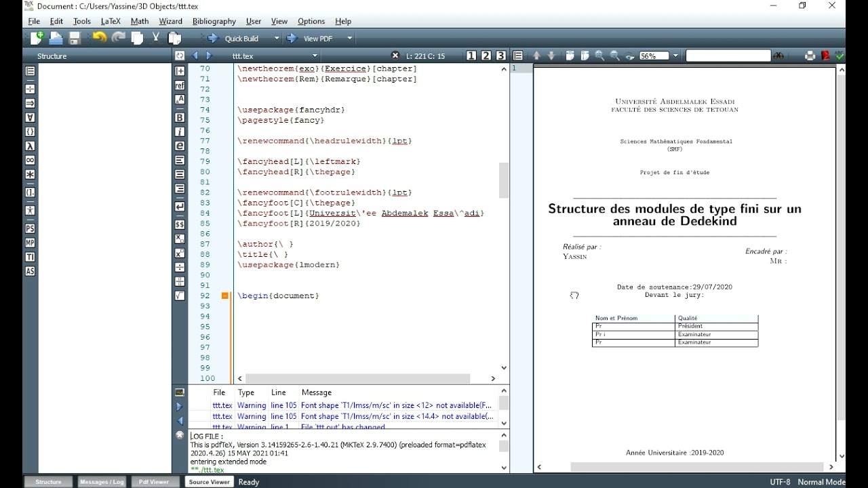Go to next document arrow
The height and width of the screenshot is (488, 868).
(209, 56)
